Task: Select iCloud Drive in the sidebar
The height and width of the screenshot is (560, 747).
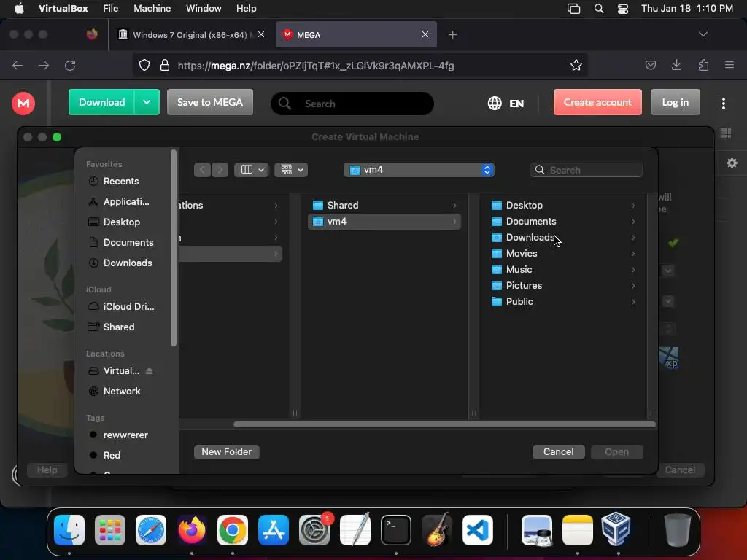Action: (x=128, y=307)
